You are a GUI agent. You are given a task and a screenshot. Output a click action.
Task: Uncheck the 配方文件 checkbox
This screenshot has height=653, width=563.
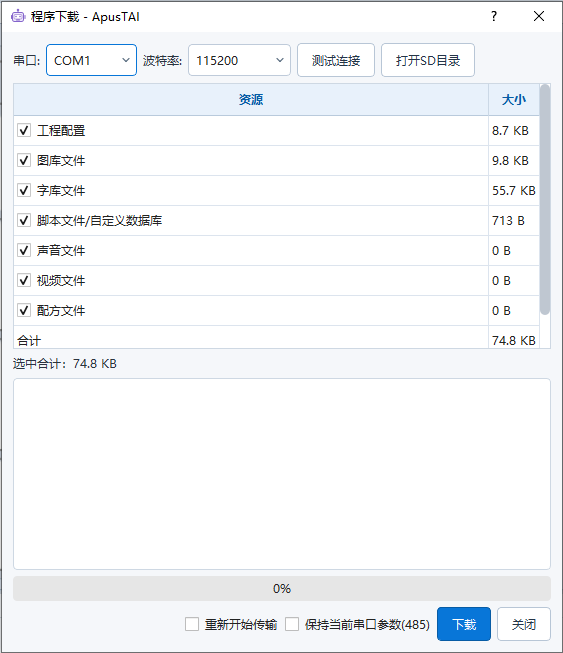pyautogui.click(x=24, y=310)
